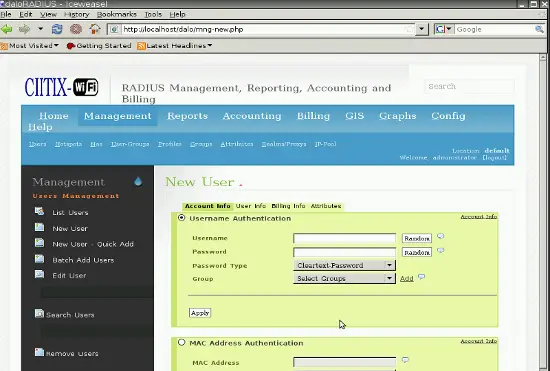Click the help bubble icon beside Password
Screen dimensions: 550x371
point(441,250)
